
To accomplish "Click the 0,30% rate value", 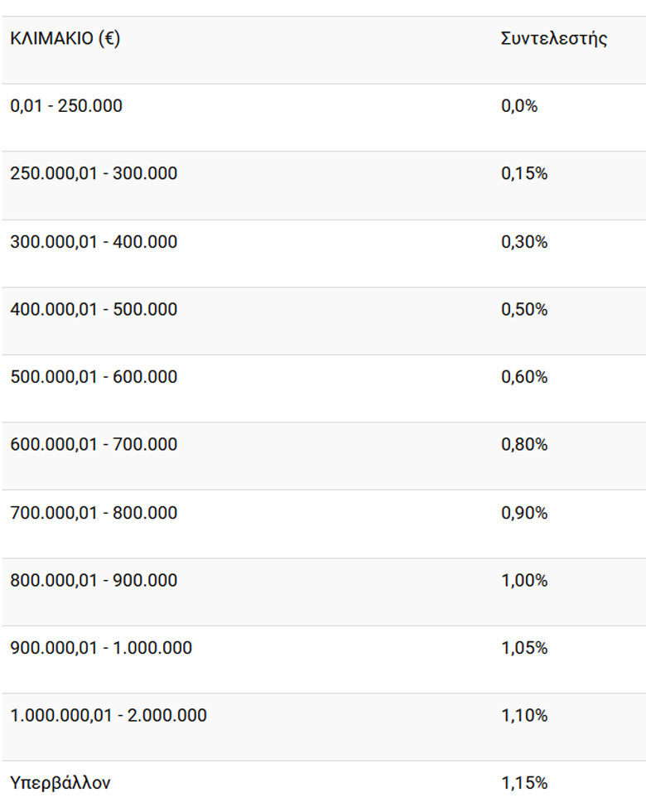I will pos(524,241).
